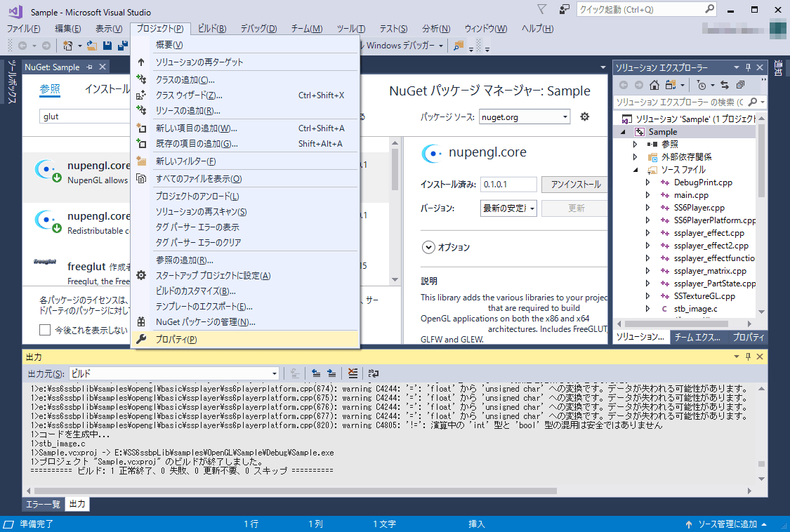Click Sync with Active Document icon

(725, 85)
